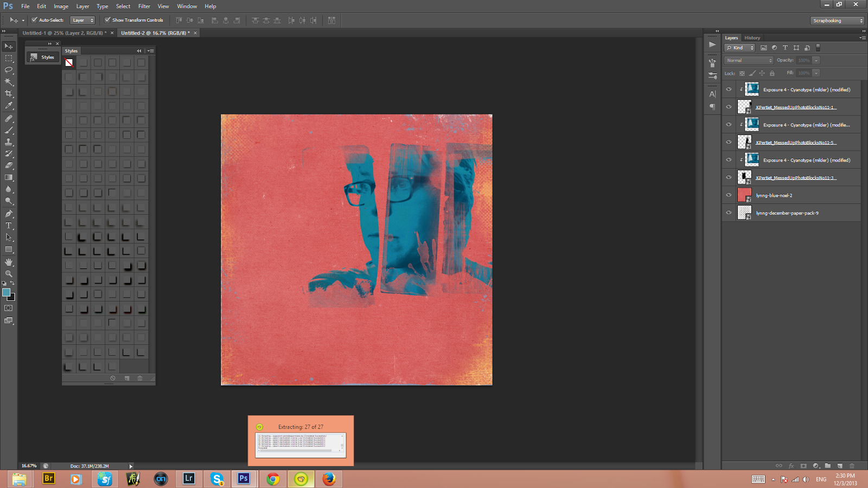Select the Gradient tool
The image size is (868, 488).
pyautogui.click(x=9, y=178)
